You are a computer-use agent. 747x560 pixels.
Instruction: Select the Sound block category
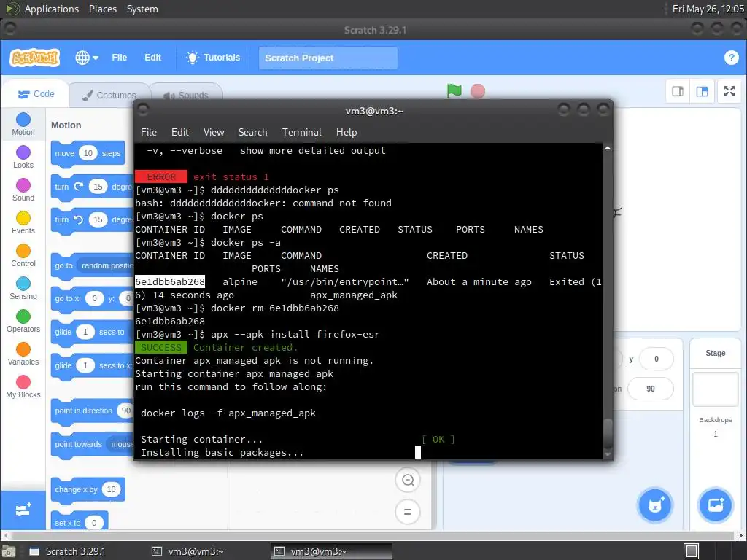tap(23, 190)
